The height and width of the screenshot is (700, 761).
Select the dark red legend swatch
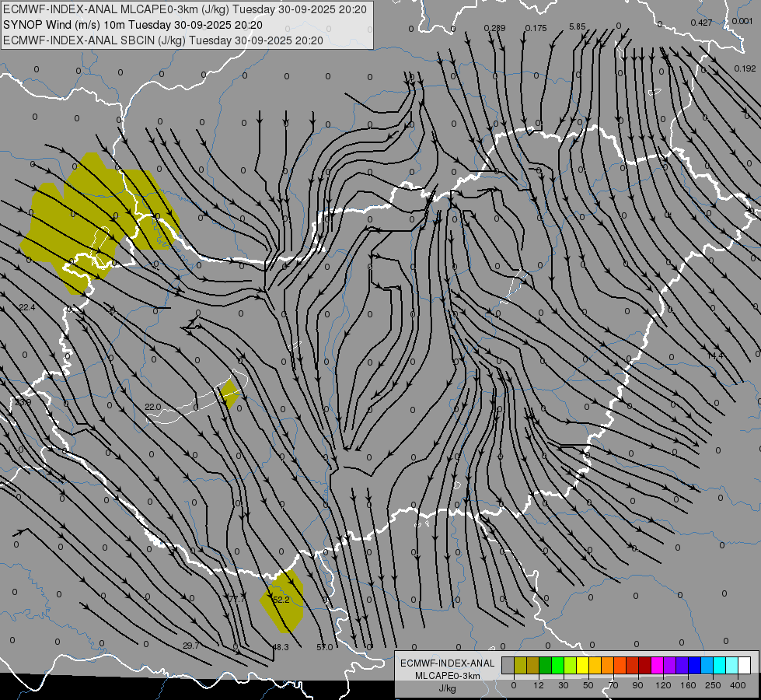pyautogui.click(x=644, y=665)
